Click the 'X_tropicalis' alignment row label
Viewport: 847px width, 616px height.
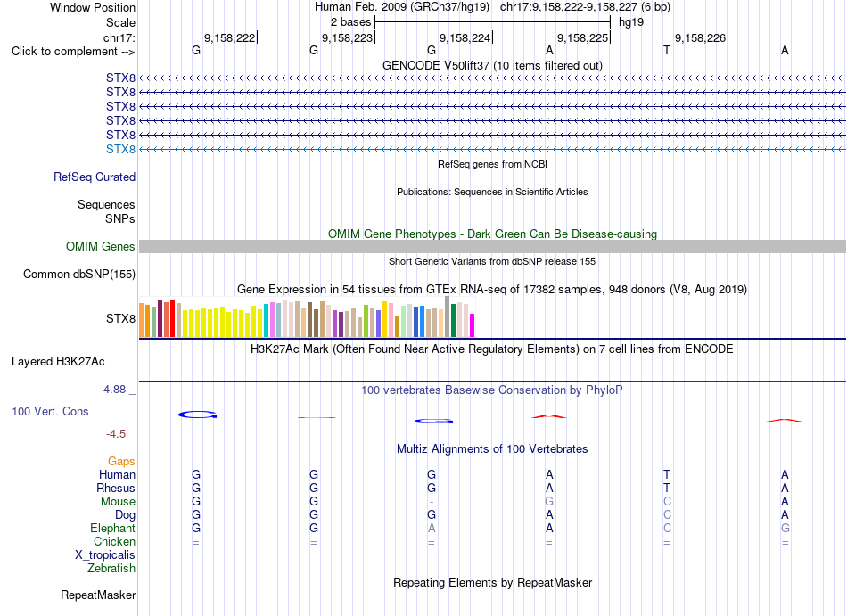105,555
